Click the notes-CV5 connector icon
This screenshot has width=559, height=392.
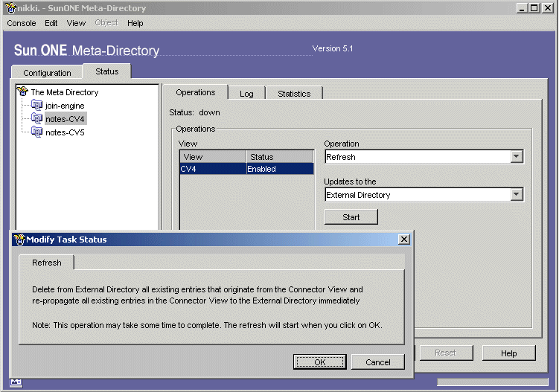pos(36,132)
